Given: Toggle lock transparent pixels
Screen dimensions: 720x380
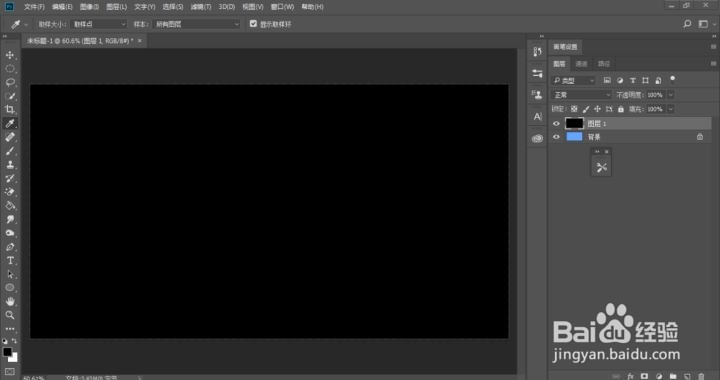Looking at the screenshot, I should (x=574, y=109).
